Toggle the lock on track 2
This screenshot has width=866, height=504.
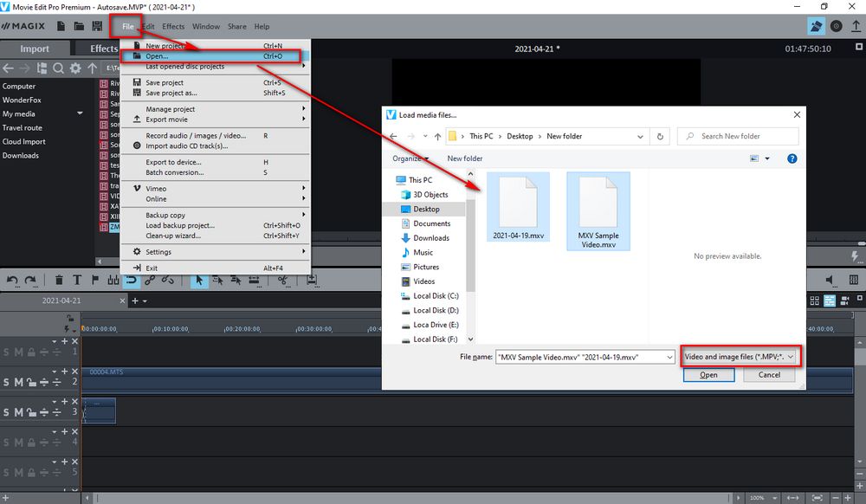[31, 382]
